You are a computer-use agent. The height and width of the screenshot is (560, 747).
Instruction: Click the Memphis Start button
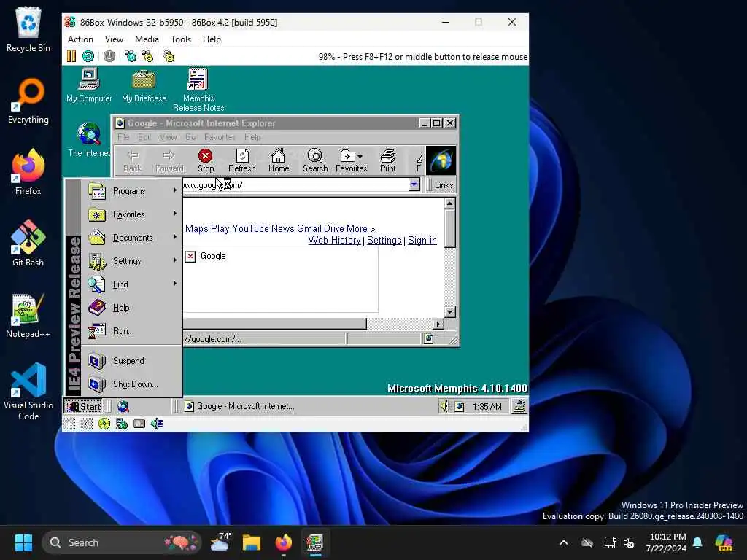point(83,406)
